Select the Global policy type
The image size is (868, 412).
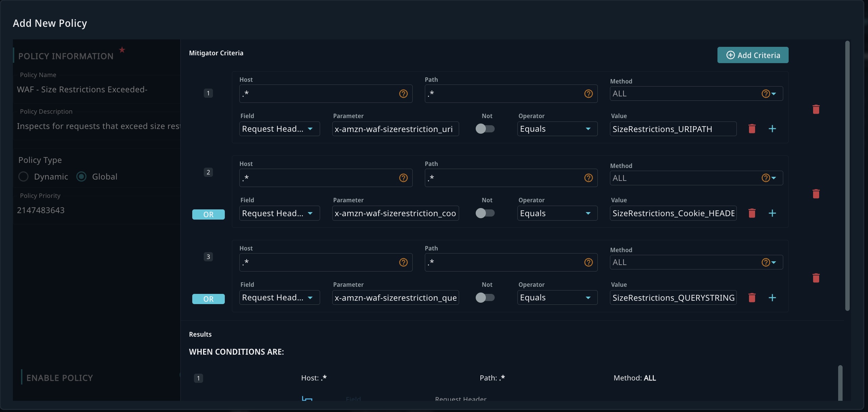click(x=81, y=176)
